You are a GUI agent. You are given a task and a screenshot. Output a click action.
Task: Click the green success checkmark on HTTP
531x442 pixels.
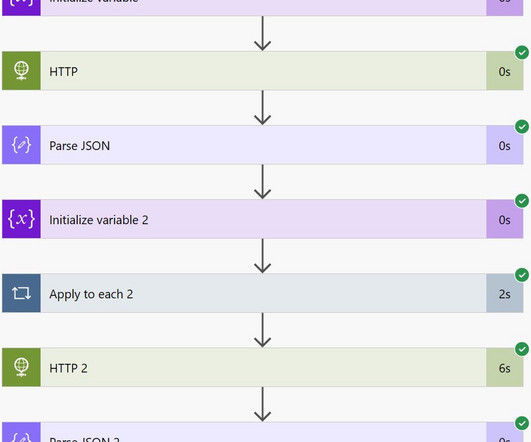522,52
